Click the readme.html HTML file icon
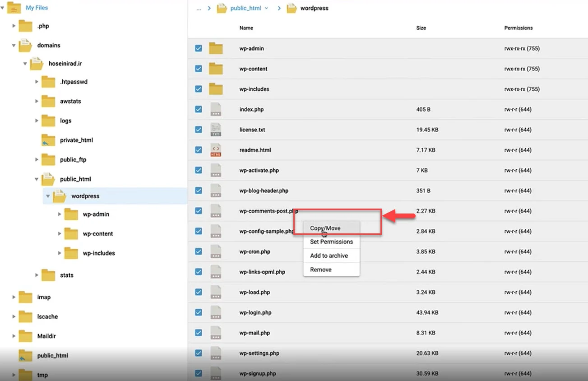Image resolution: width=588 pixels, height=381 pixels. [x=216, y=150]
